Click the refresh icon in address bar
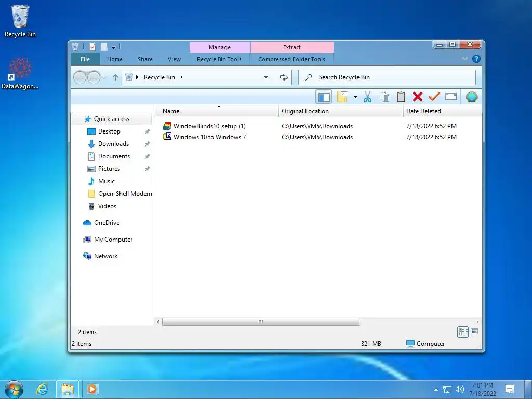 point(283,77)
